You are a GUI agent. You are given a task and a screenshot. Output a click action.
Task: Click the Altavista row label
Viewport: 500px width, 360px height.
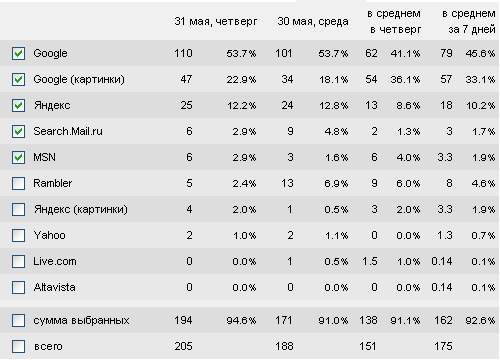[x=54, y=287]
